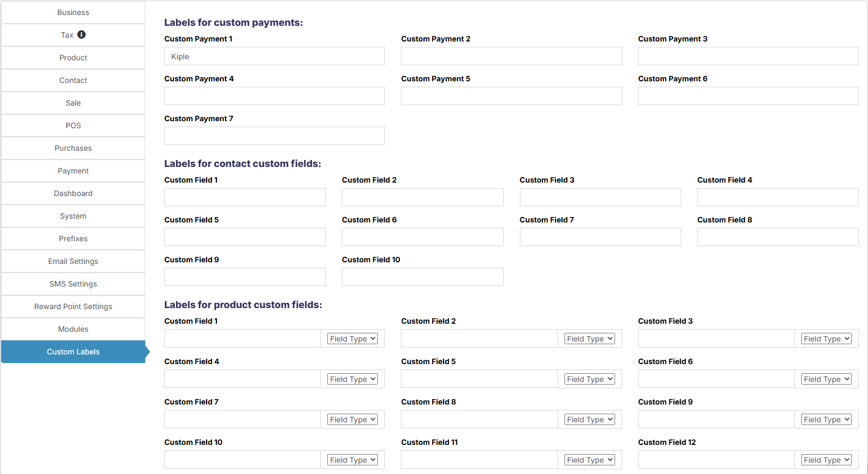The height and width of the screenshot is (474, 868).
Task: Expand Field Type dropdown for product Custom Field 12
Action: pos(826,460)
